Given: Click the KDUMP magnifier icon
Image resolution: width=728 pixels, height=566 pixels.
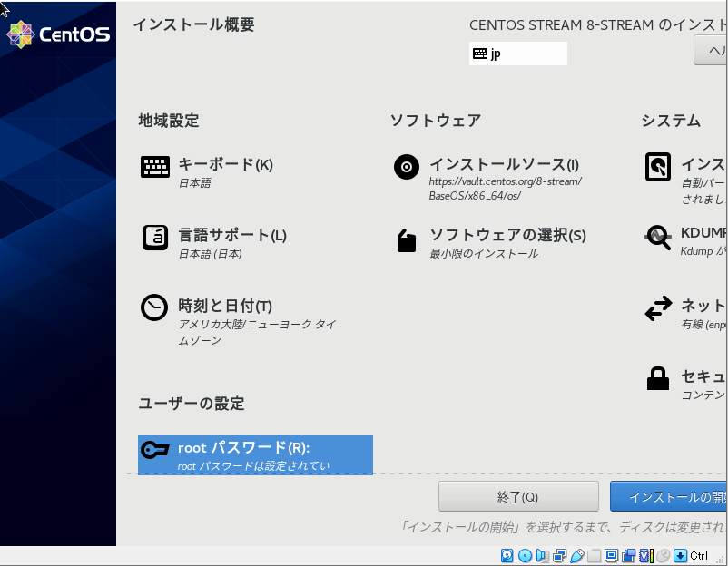Looking at the screenshot, I should [658, 238].
